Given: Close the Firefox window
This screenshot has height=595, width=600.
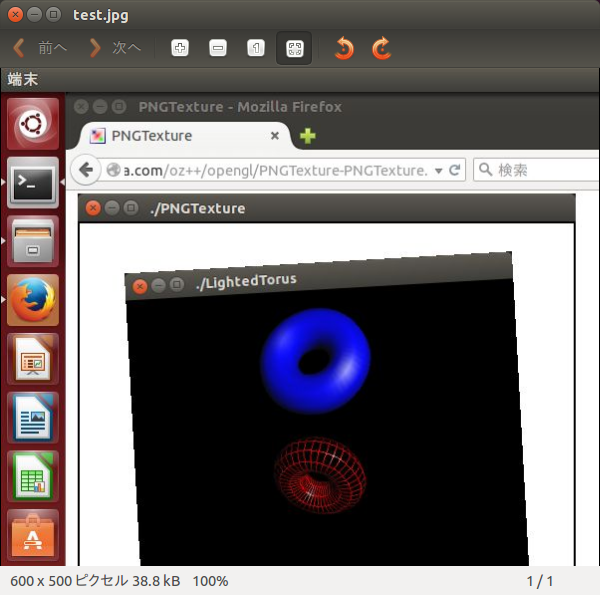Looking at the screenshot, I should [81, 107].
